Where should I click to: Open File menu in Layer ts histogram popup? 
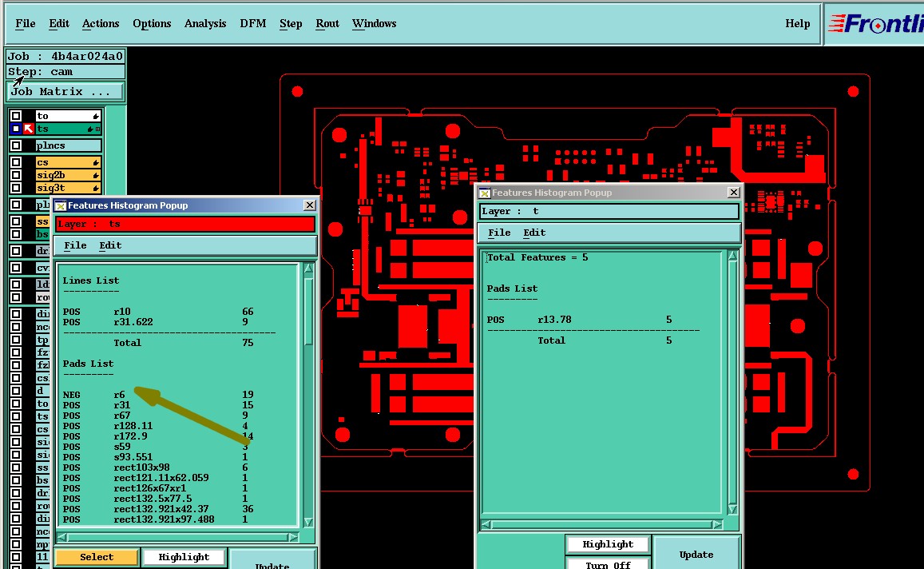pyautogui.click(x=75, y=245)
